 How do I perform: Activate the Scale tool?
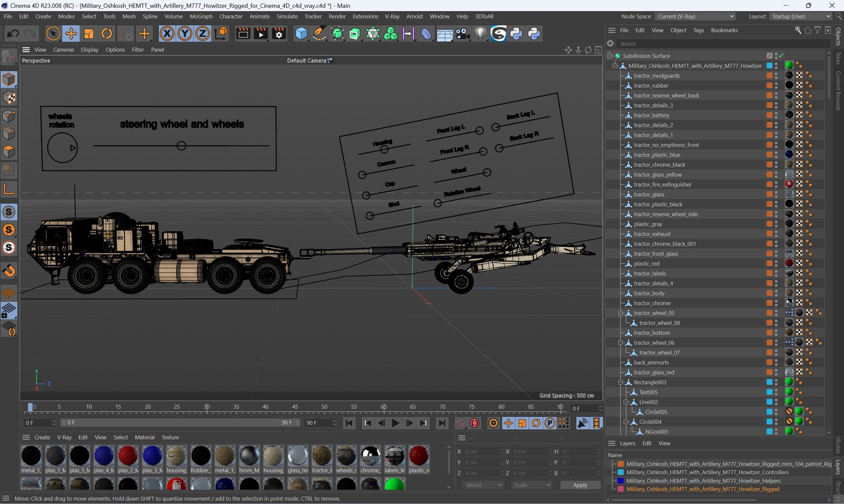pos(89,34)
